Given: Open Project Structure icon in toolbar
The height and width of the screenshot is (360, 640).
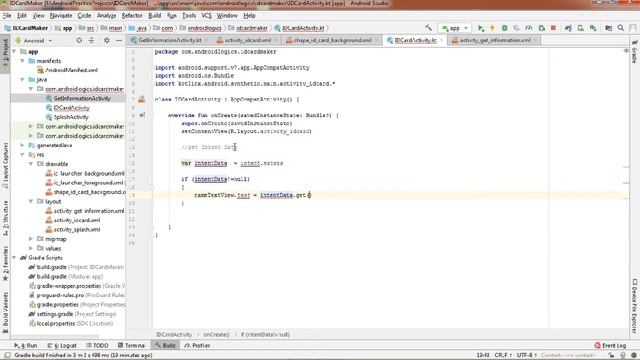Looking at the screenshot, I should pyautogui.click(x=608, y=28).
